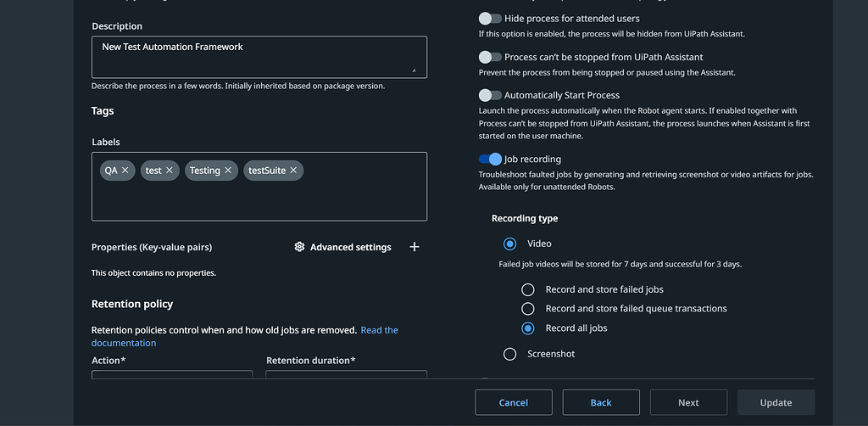Choose Record and store failed jobs

click(528, 289)
